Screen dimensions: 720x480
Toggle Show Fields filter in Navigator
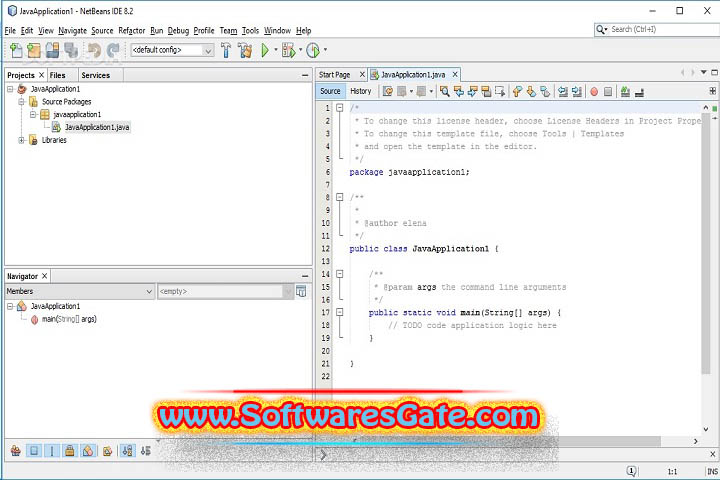coord(34,451)
